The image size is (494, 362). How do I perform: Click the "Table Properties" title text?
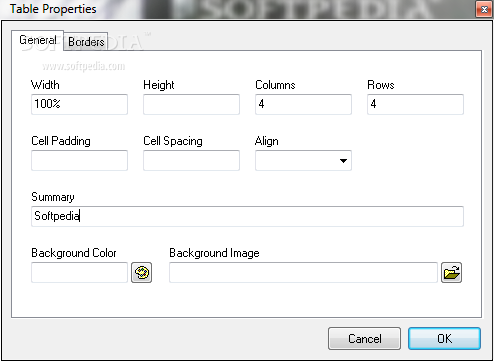53,9
